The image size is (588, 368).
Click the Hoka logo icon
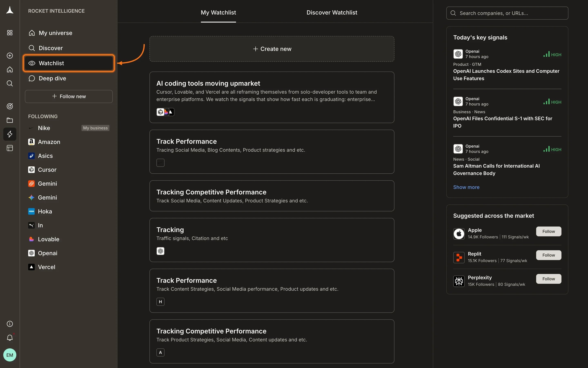click(x=31, y=211)
